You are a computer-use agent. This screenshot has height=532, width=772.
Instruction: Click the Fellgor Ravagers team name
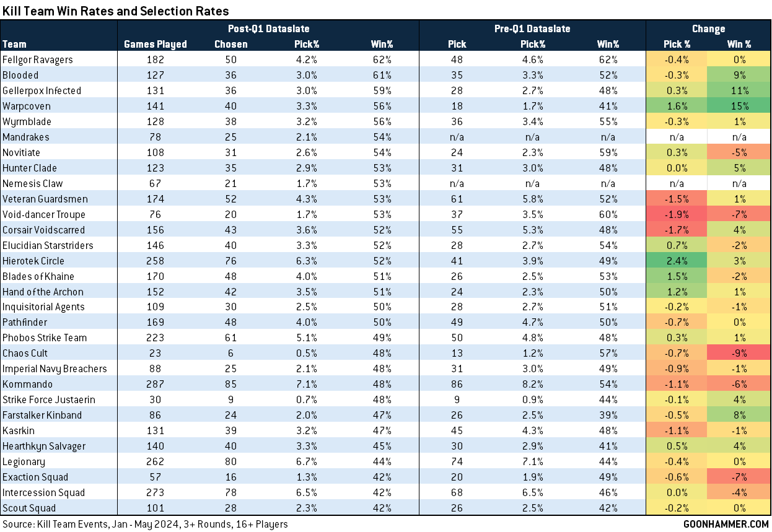tap(37, 59)
